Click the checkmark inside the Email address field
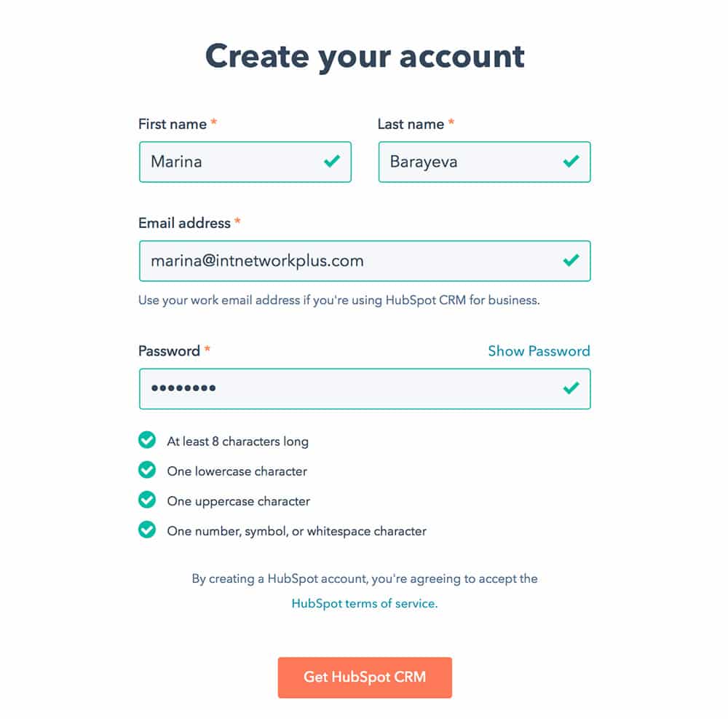 point(570,261)
